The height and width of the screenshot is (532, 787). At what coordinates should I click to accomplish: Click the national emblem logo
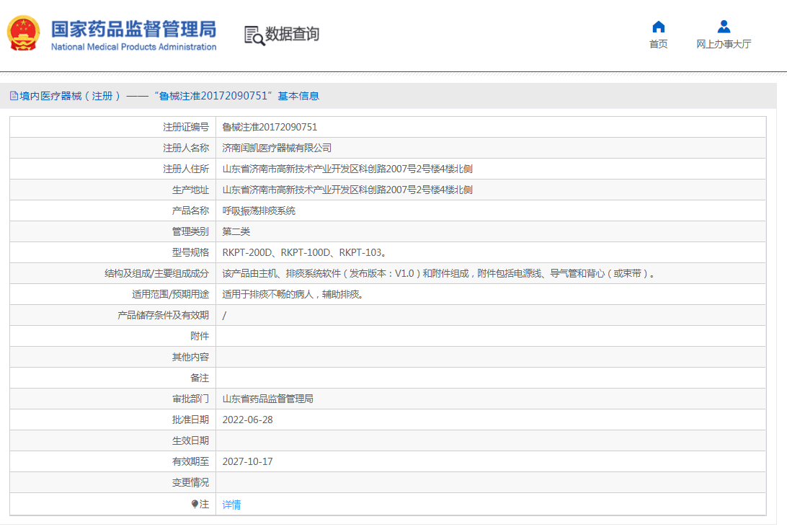[x=24, y=33]
